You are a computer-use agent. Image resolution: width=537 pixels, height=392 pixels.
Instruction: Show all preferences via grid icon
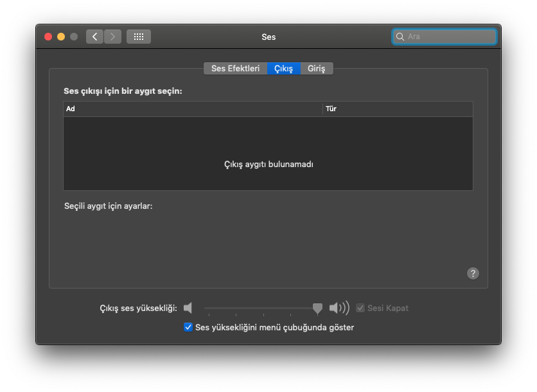point(139,37)
